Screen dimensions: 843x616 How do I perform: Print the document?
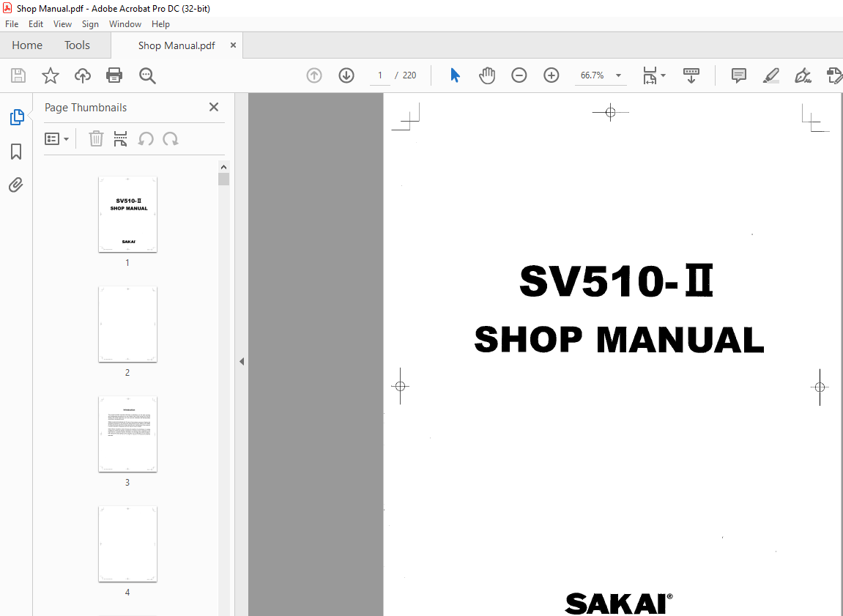coord(114,75)
